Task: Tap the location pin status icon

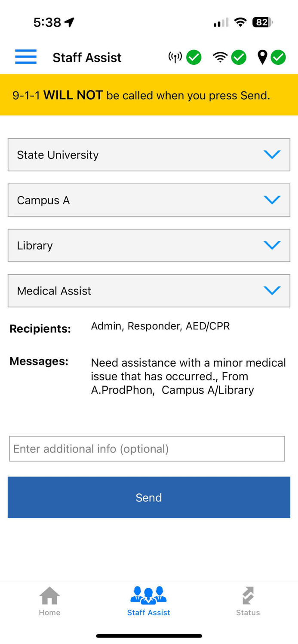Action: tap(262, 57)
